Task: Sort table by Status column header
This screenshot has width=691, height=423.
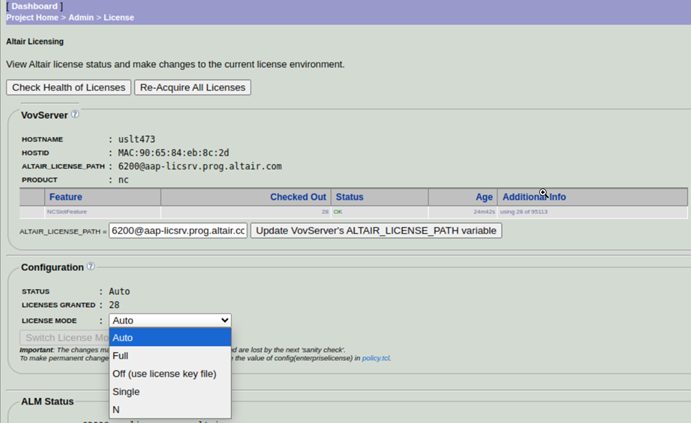Action: point(349,197)
